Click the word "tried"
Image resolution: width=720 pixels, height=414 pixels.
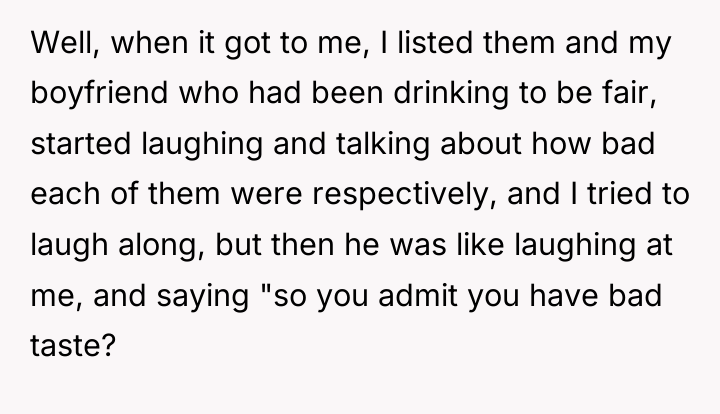pyautogui.click(x=620, y=194)
